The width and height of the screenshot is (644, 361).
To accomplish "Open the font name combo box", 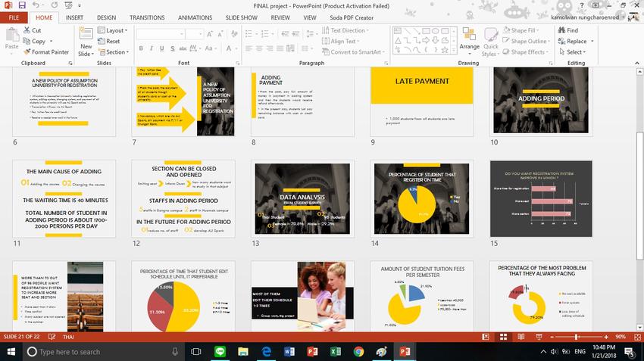I will (x=160, y=33).
